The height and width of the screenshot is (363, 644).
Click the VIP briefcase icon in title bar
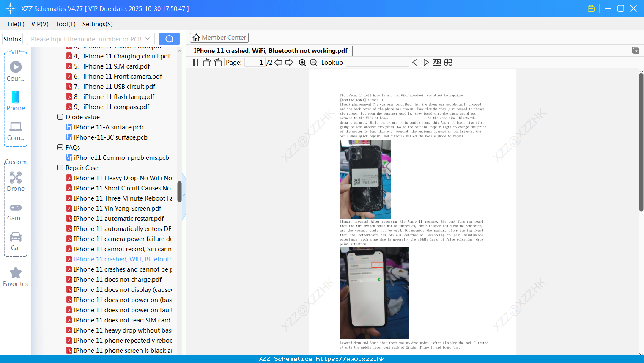click(x=591, y=8)
